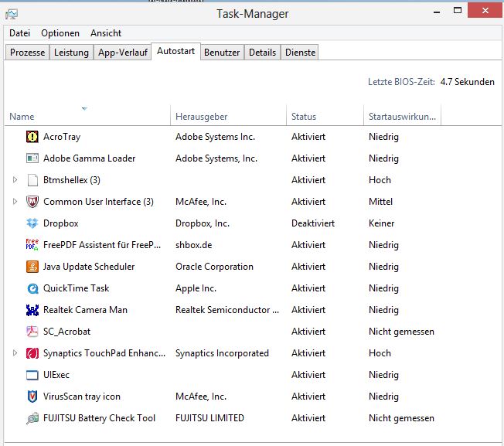Viewport: 504px width, 446px height.
Task: Click the Synaptics TouchPad icon
Action: tap(32, 353)
